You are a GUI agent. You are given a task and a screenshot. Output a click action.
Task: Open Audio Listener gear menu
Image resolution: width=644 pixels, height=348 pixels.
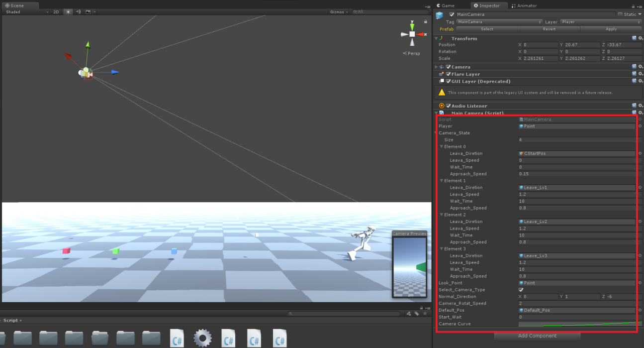[x=641, y=106]
